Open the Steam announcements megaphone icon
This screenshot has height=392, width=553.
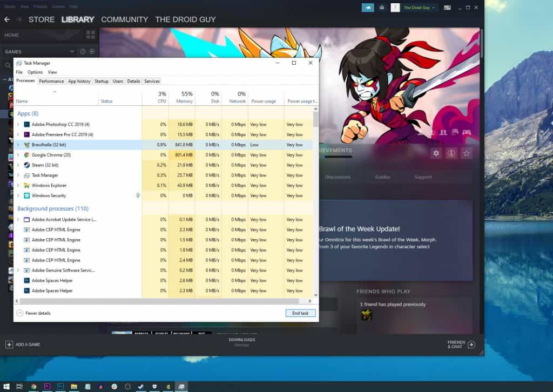[368, 8]
